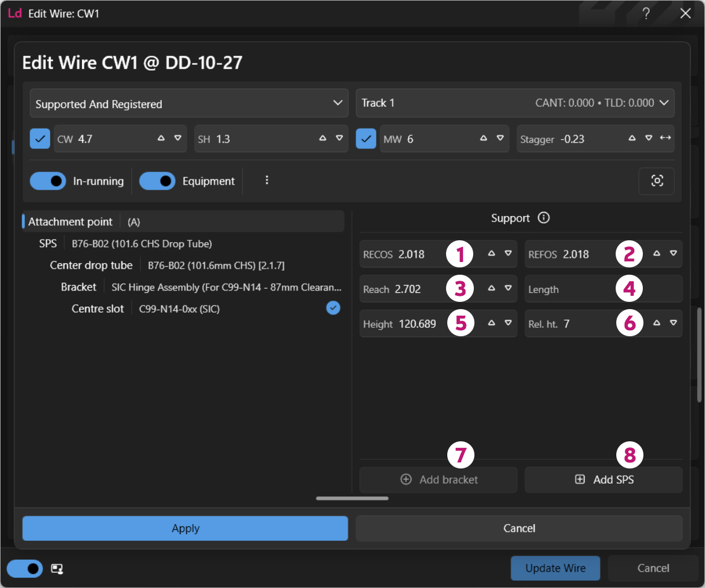Select the Centre slot C99-N14-0xx row
Image resolution: width=705 pixels, height=588 pixels.
183,308
